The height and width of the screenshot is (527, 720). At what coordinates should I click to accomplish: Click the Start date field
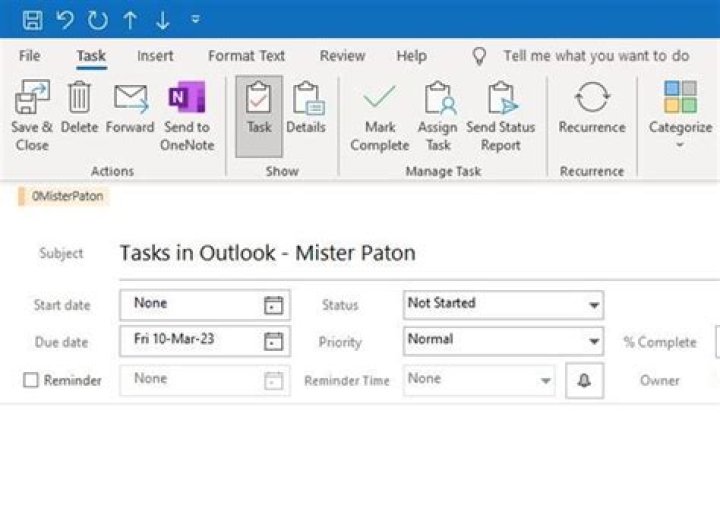205,304
